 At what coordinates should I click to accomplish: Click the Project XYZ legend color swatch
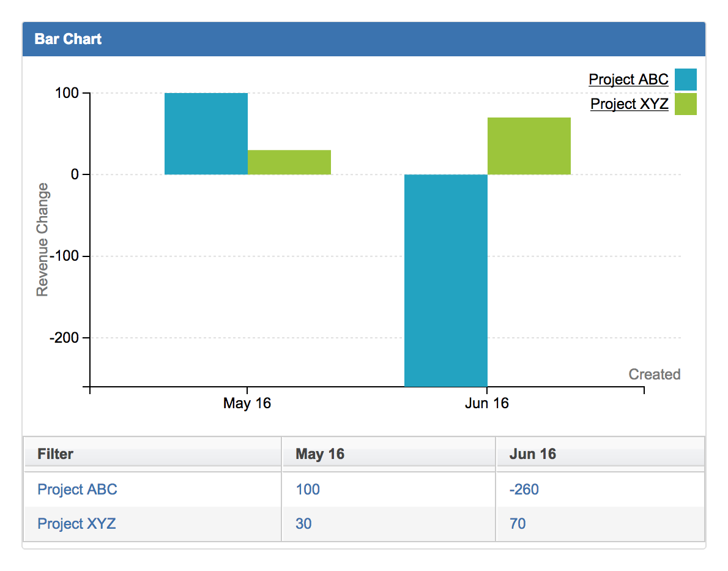coord(685,104)
